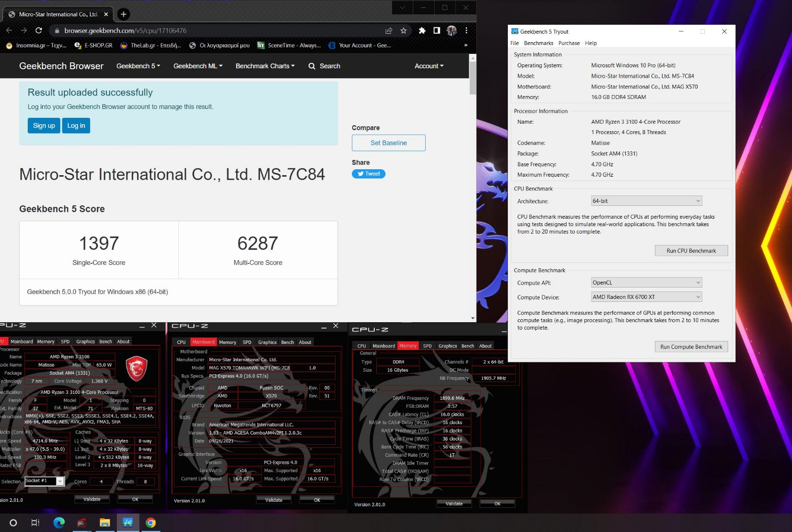Image resolution: width=792 pixels, height=532 pixels.
Task: Click Validate in the processor CPU-Z window
Action: 92,499
